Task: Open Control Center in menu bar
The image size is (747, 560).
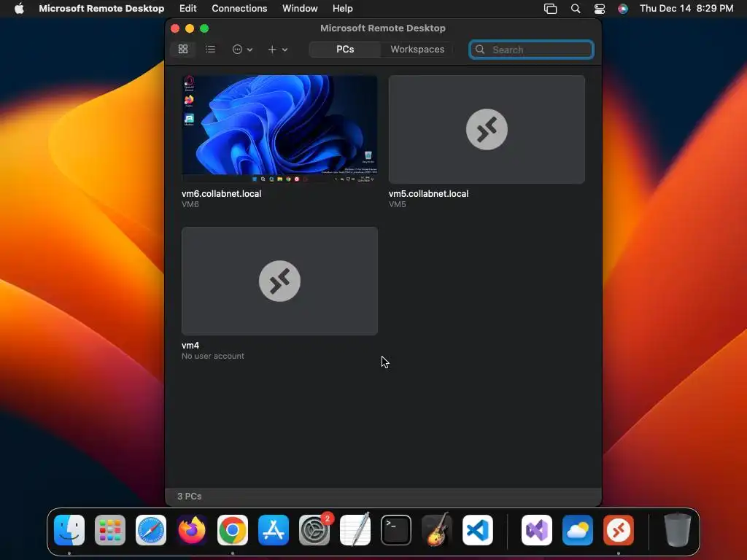Action: 600,8
